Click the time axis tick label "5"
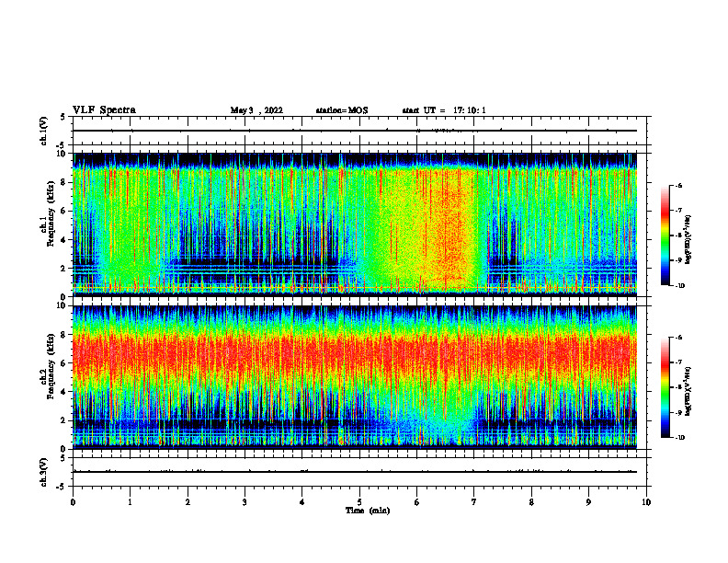 pos(359,502)
